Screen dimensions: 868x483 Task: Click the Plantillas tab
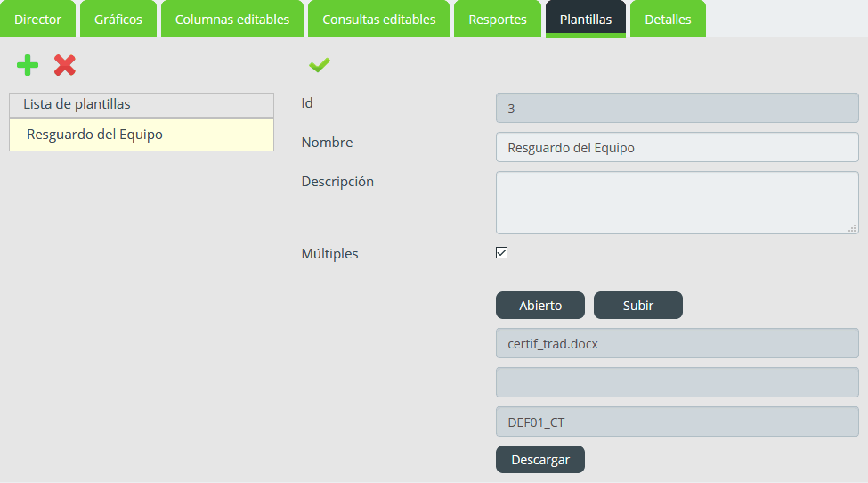point(586,20)
